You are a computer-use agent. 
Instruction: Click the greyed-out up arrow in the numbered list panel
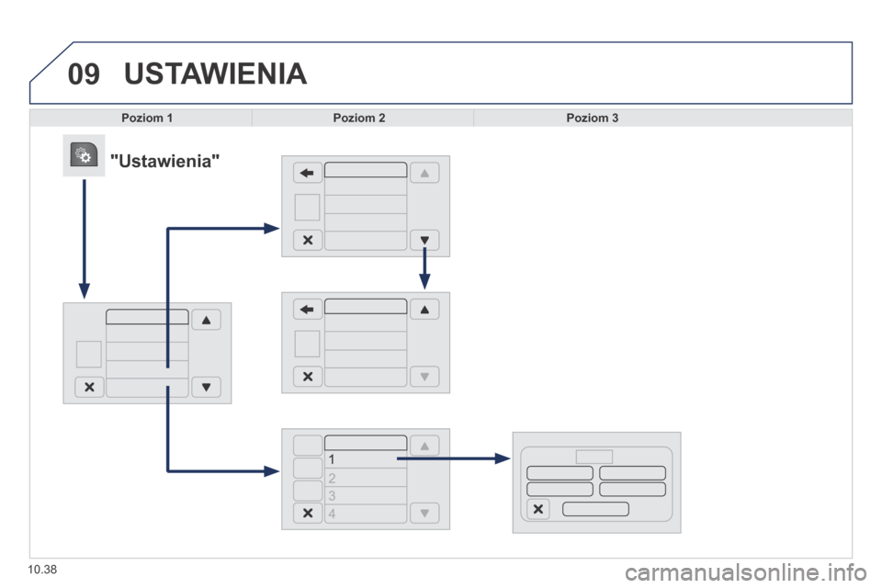pos(424,446)
